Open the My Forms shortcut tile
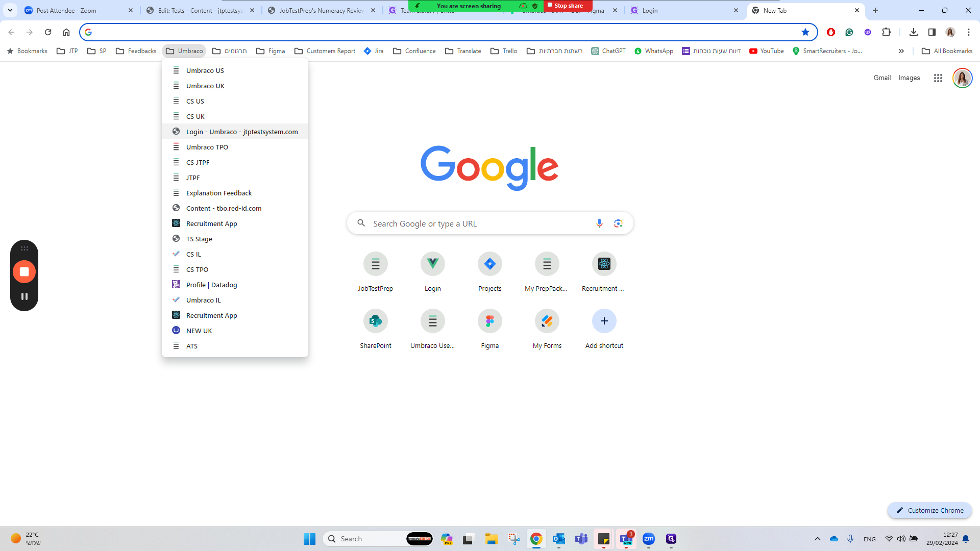Screen dimensions: 980x551 tap(547, 330)
